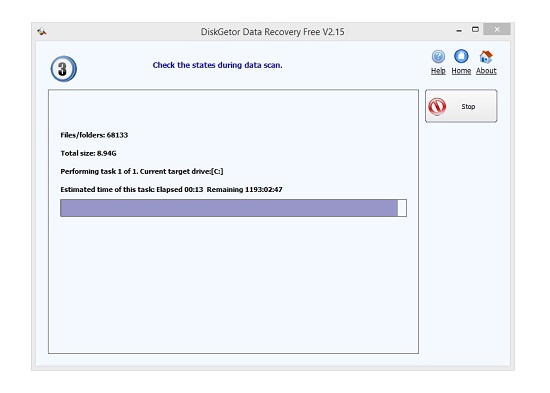Click the step 3 number badge
550x393 pixels.
coord(63,69)
